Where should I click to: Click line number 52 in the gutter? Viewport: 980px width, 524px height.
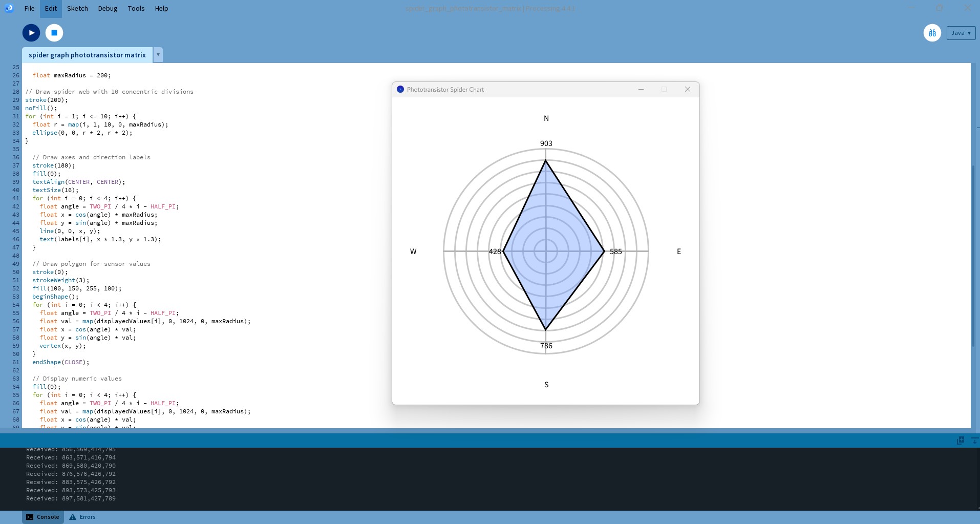tap(16, 288)
